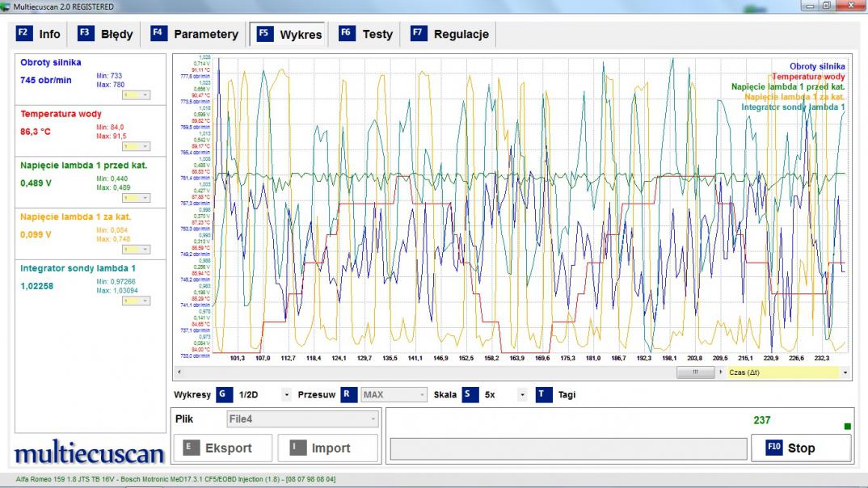Open the Obroty silnika scale dropdown
The height and width of the screenshot is (488, 868).
point(136,95)
